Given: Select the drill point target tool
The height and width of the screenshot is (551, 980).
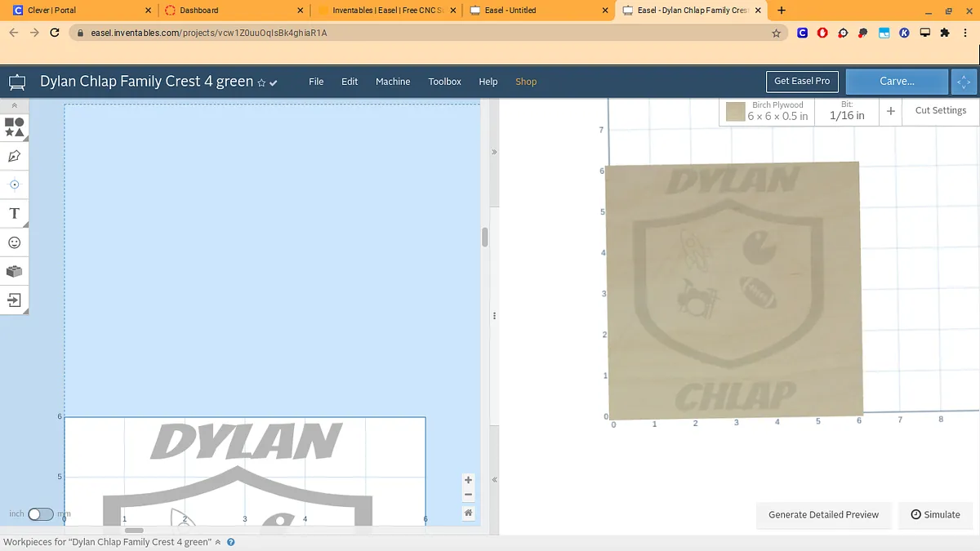Looking at the screenshot, I should [14, 184].
